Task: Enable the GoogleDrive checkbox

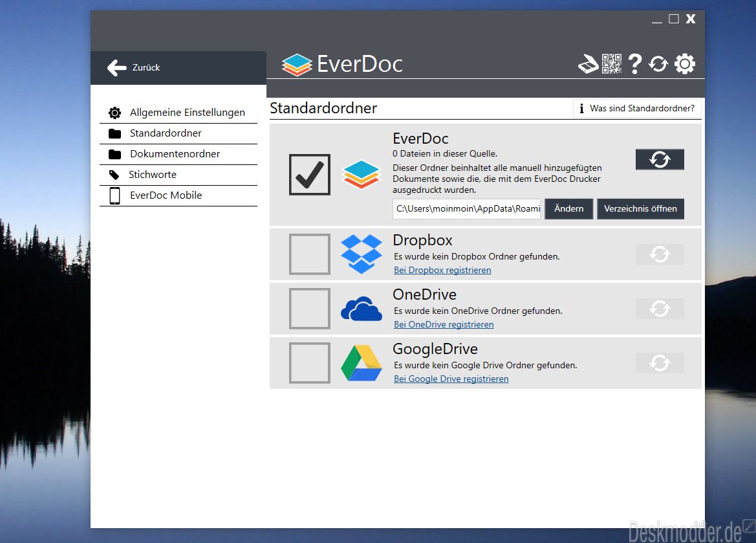Action: 310,363
